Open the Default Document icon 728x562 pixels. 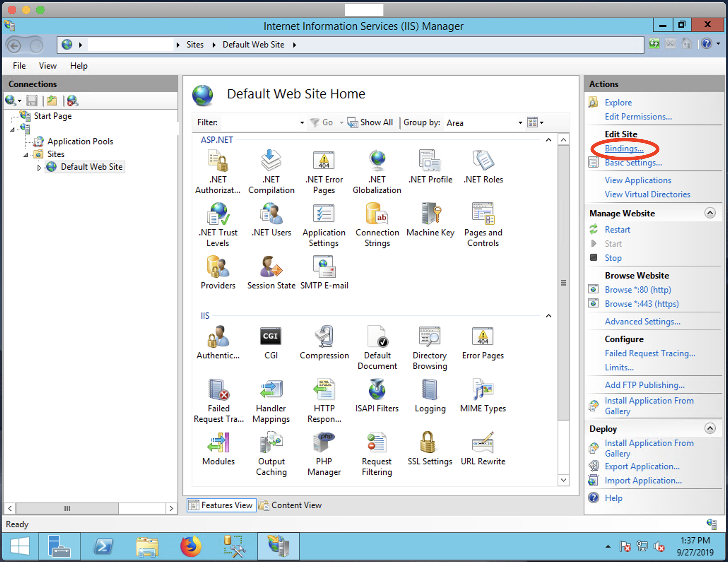click(377, 337)
